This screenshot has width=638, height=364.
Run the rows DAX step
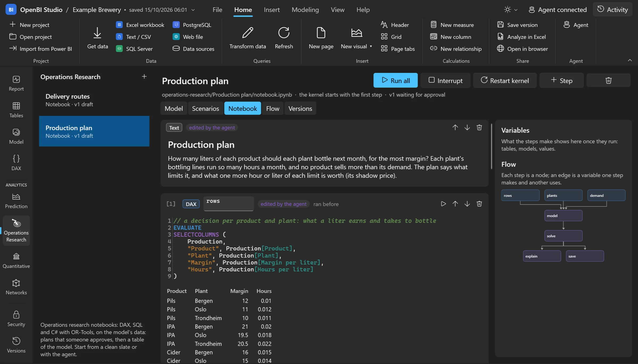click(x=443, y=204)
